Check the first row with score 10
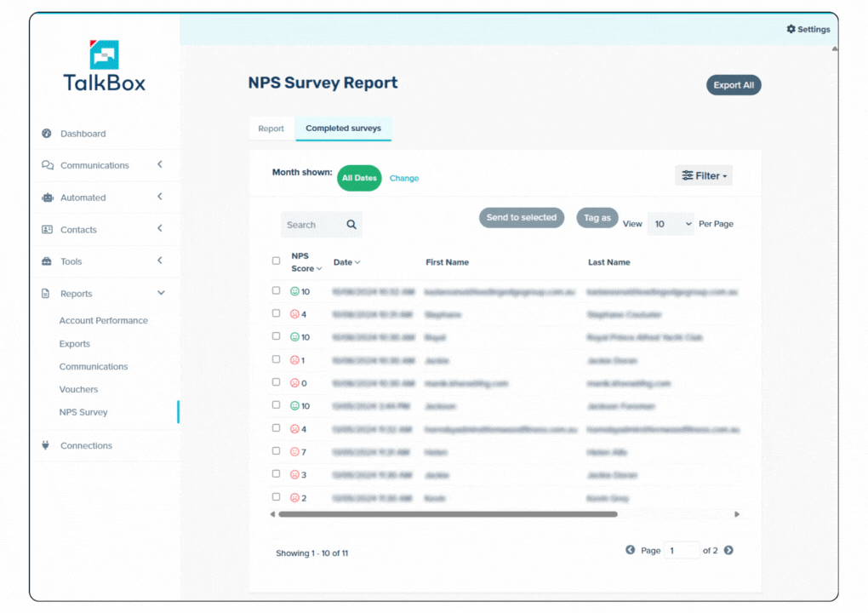 pos(276,290)
